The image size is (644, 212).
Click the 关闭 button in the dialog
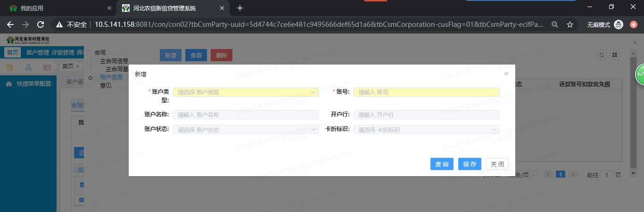497,164
